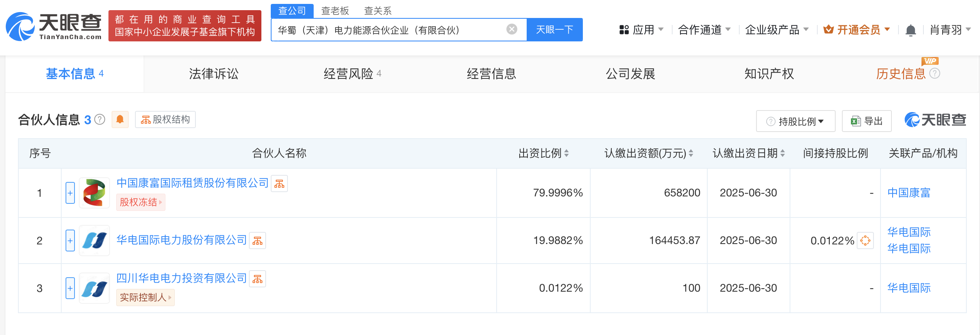The height and width of the screenshot is (335, 980).
Task: Click the notification bell in the top bar
Action: point(910,30)
